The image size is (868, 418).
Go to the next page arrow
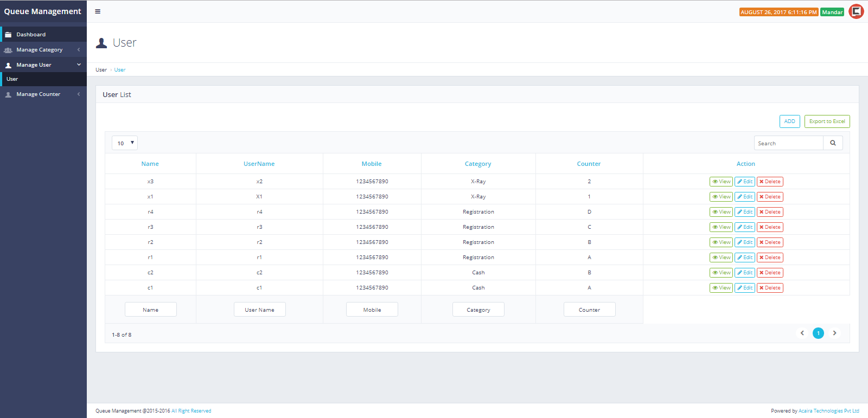pos(834,333)
